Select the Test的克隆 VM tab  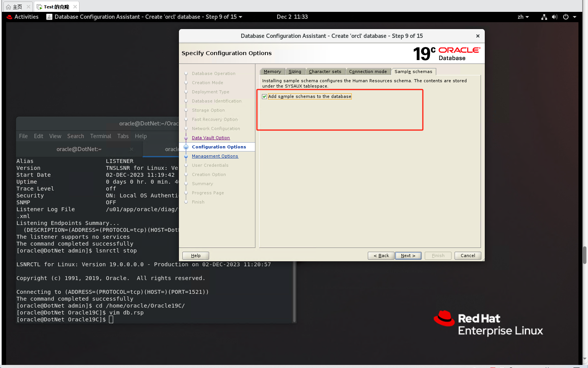click(57, 7)
